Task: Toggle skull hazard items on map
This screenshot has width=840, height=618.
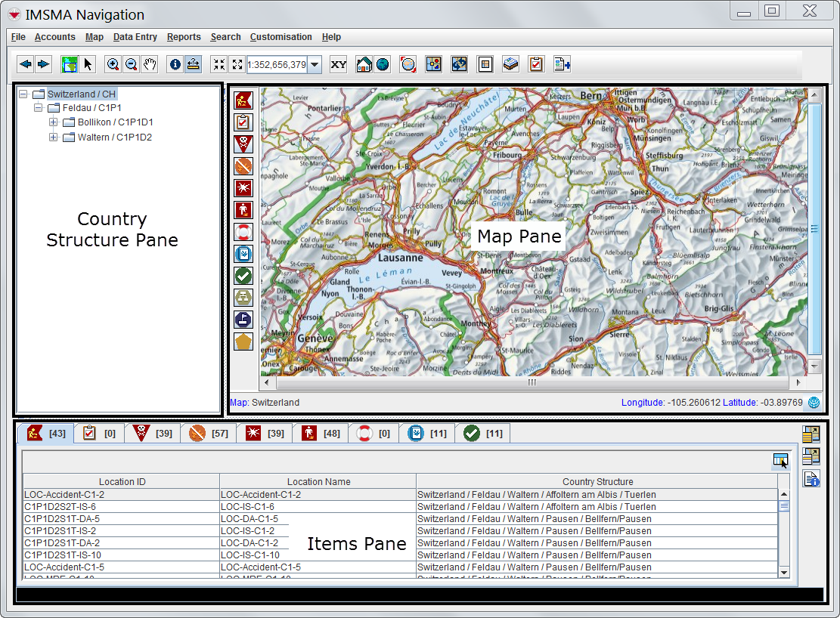Action: [243, 144]
